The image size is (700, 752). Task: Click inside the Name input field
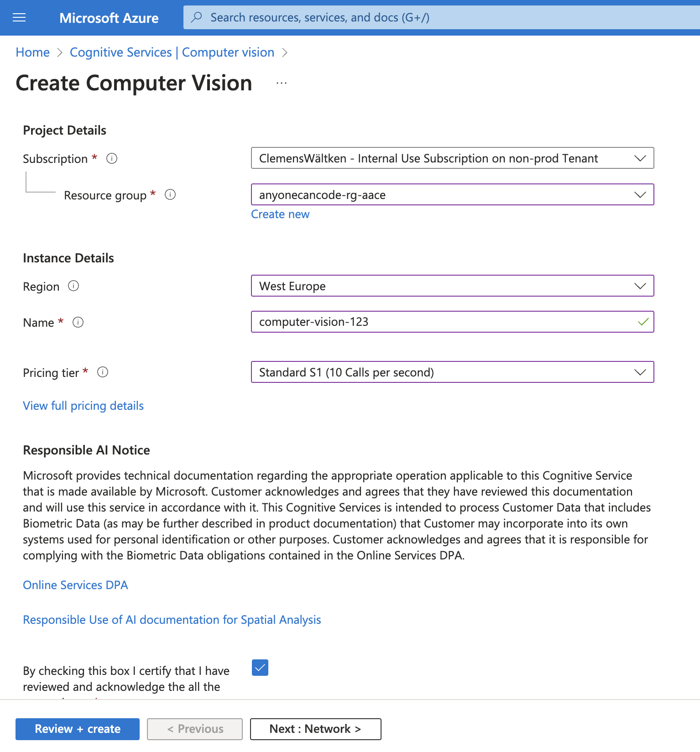(411, 322)
